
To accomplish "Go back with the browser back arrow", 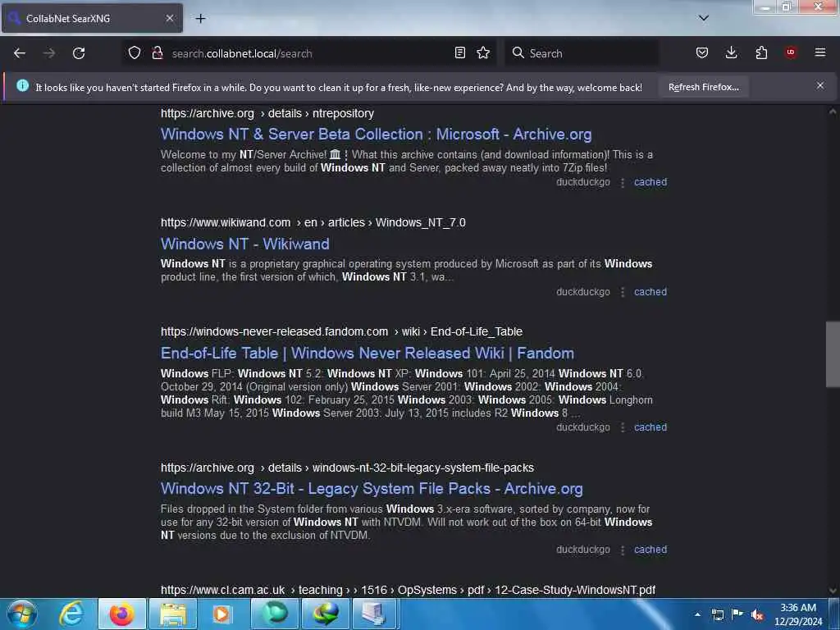I will click(20, 53).
